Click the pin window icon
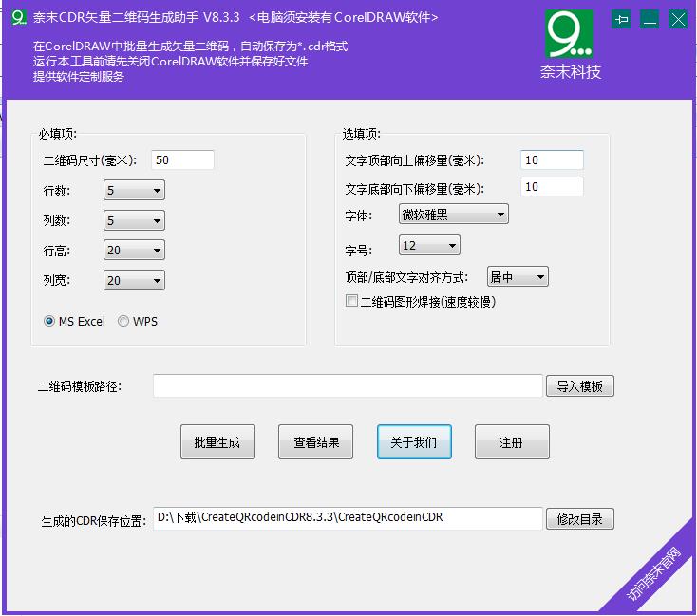This screenshot has height=616, width=697. pyautogui.click(x=621, y=19)
